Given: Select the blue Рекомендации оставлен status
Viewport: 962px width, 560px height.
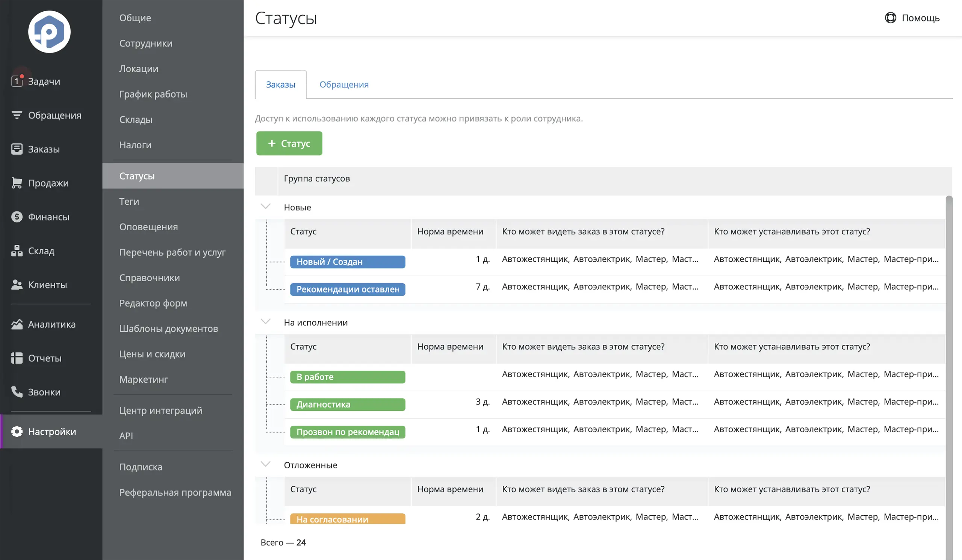Looking at the screenshot, I should pos(347,289).
